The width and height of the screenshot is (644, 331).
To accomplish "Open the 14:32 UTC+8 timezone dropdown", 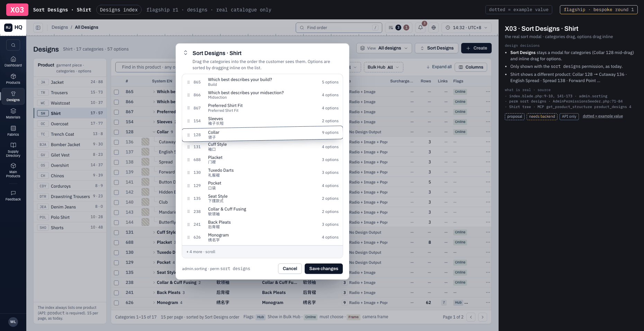I will point(466,27).
